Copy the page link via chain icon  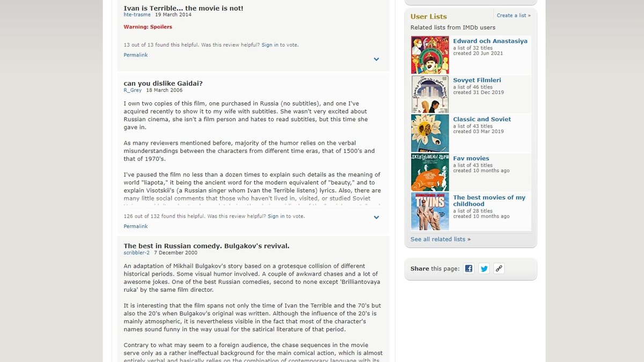(499, 269)
